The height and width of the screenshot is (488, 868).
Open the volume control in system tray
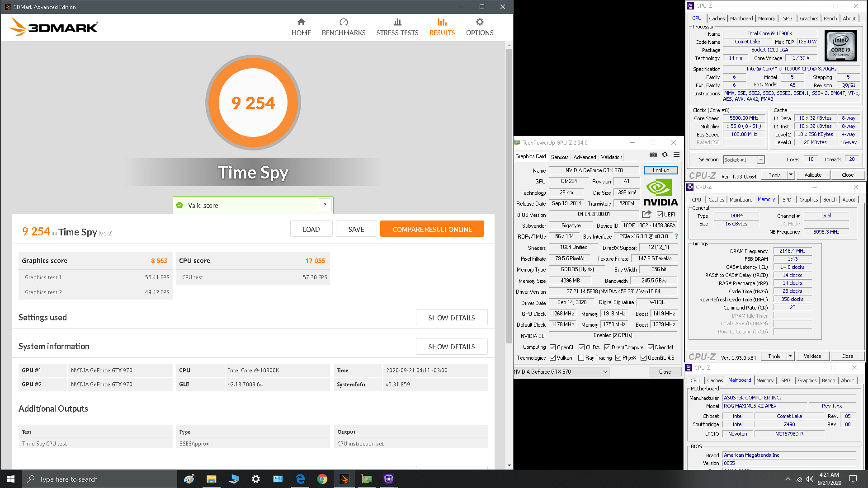[809, 479]
